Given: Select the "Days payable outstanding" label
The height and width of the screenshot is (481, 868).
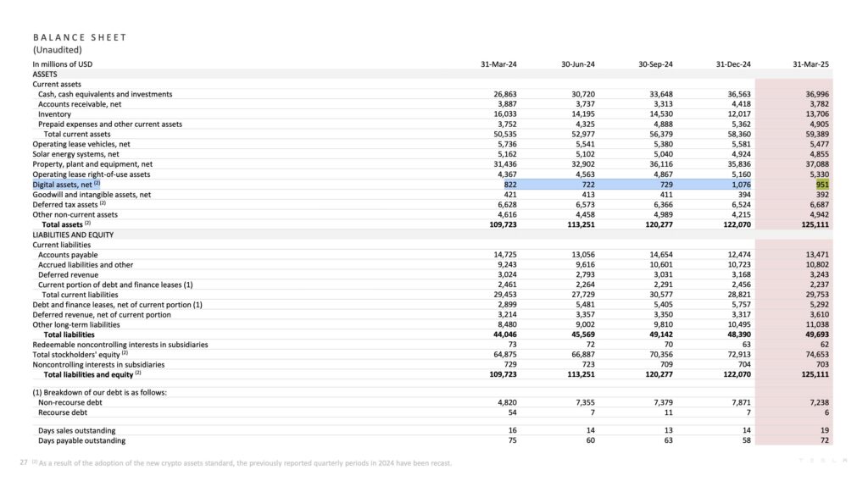Looking at the screenshot, I should point(82,440).
